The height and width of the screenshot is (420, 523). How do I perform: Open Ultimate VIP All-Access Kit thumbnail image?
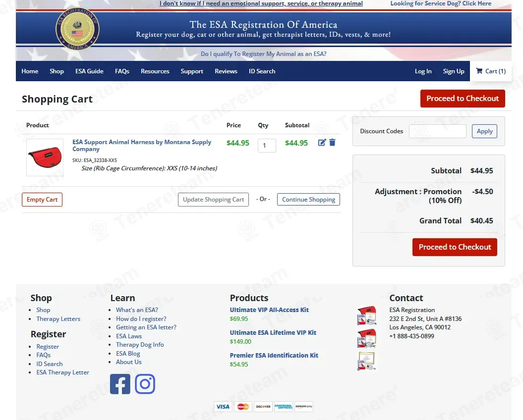[366, 315]
